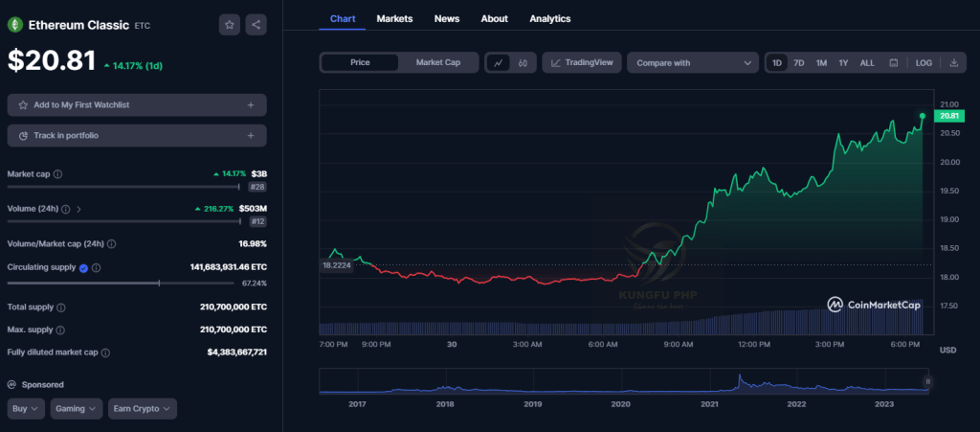Viewport: 980px width, 432px height.
Task: Click the Sponsored section icon
Action: pos(11,384)
